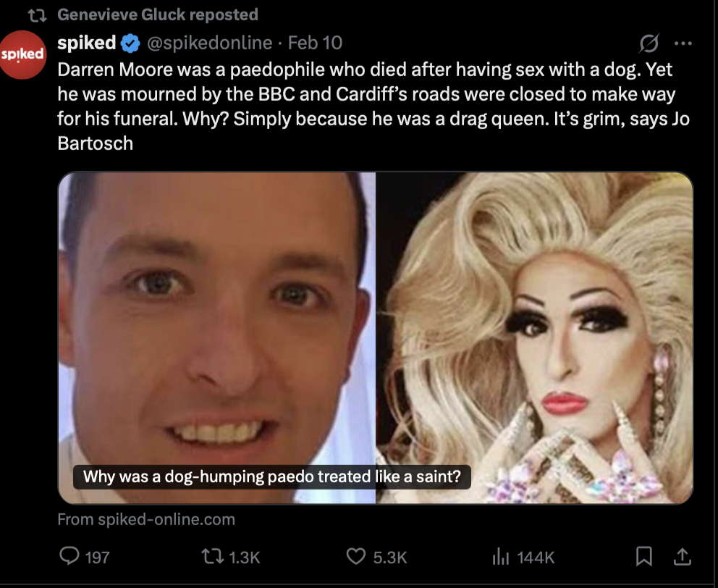The width and height of the screenshot is (718, 588).
Task: Open the Feb 10 timestamp
Action: tap(315, 43)
